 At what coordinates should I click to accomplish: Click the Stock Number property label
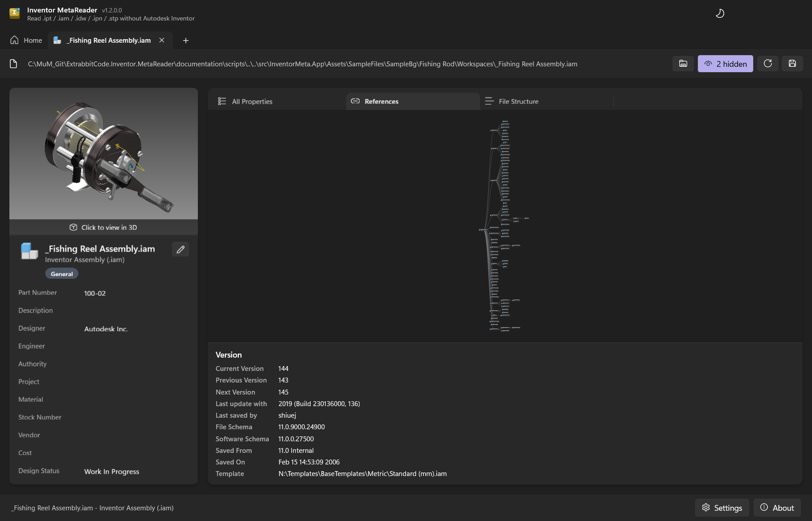click(x=40, y=417)
